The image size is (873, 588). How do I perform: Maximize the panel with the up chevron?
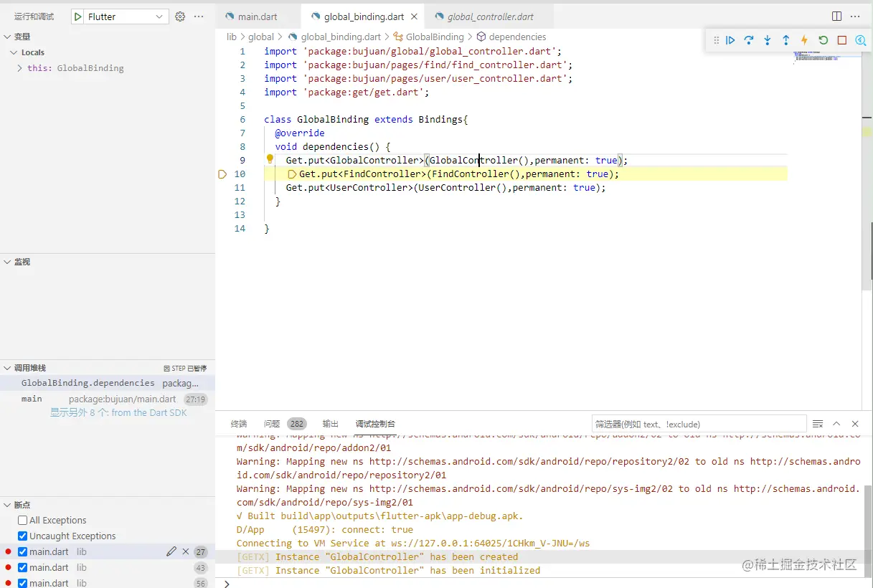click(x=836, y=424)
